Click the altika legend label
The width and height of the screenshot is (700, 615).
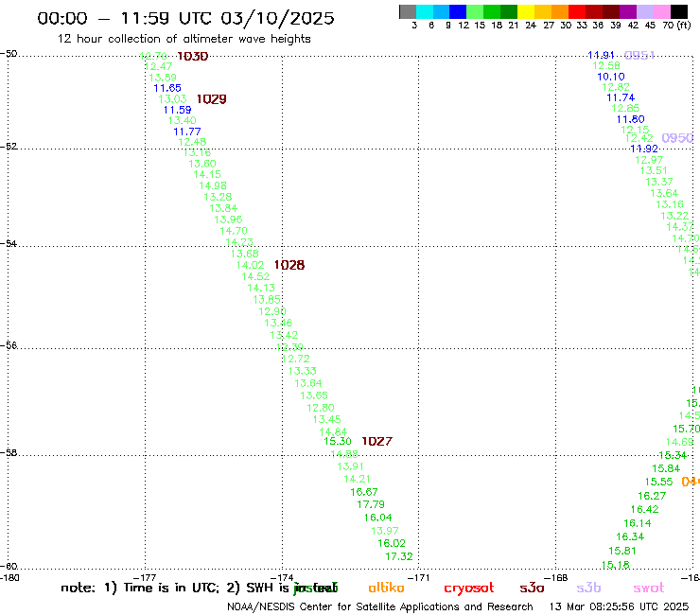tap(386, 588)
